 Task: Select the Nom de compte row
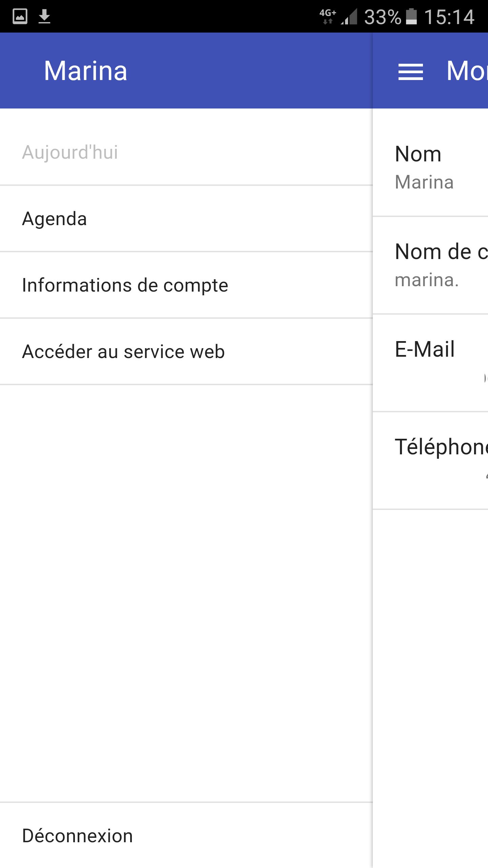(430, 265)
